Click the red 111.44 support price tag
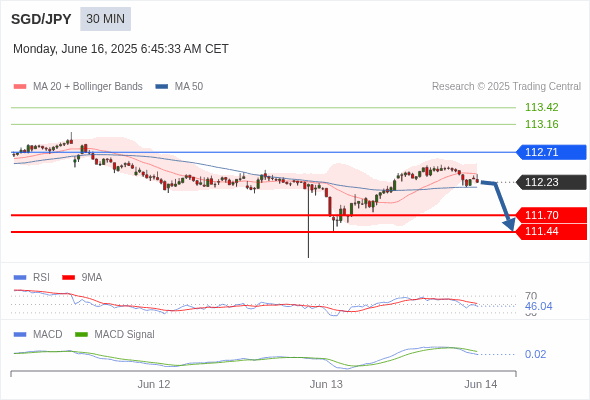The height and width of the screenshot is (400, 590). tap(551, 231)
